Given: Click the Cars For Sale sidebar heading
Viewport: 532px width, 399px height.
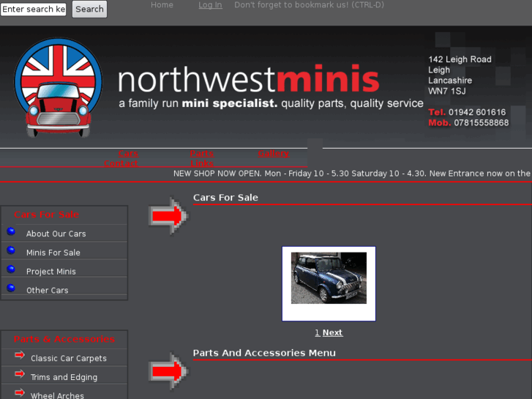Looking at the screenshot, I should click(47, 215).
